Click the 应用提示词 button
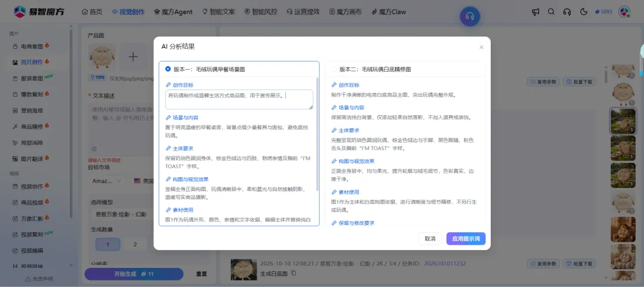This screenshot has width=644, height=287. tap(466, 239)
